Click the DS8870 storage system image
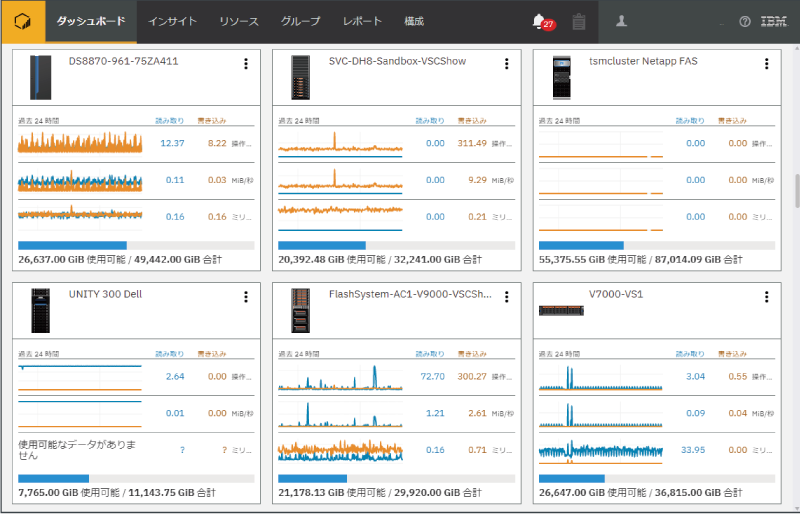 tap(40, 78)
